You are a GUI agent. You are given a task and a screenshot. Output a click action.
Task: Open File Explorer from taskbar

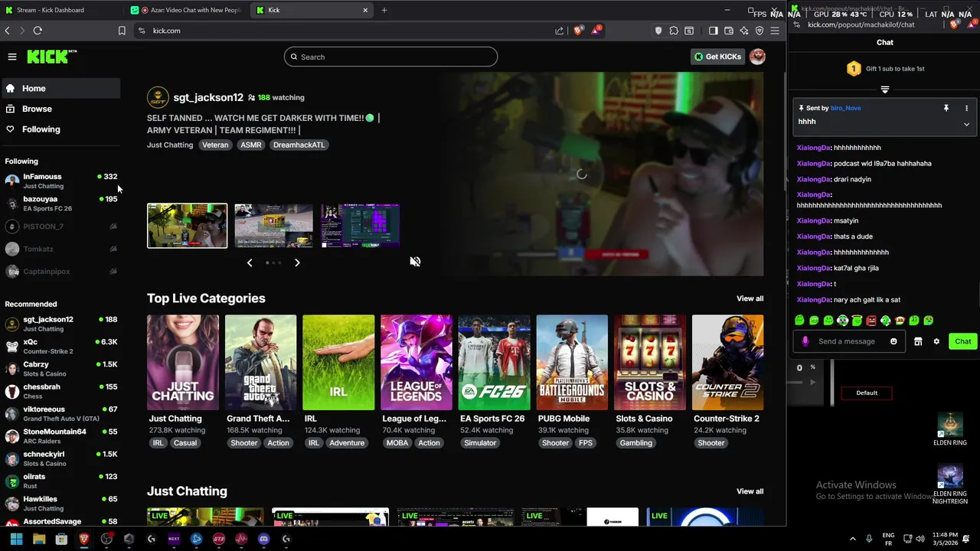coord(39,539)
